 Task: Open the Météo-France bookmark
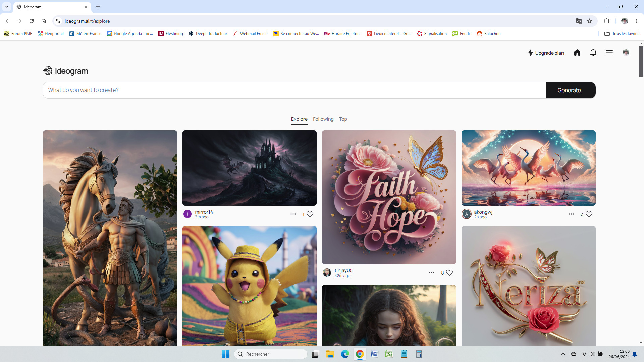point(85,34)
